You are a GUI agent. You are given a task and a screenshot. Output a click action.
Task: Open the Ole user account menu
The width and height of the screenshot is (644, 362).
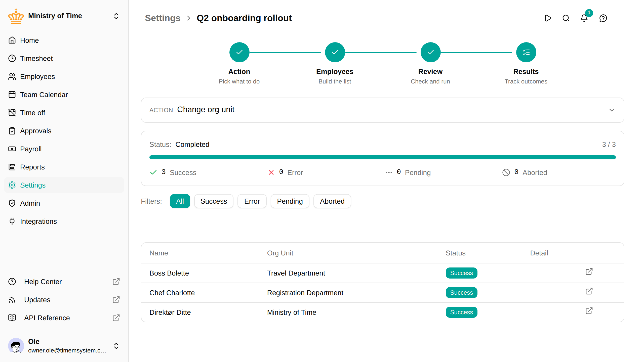tap(116, 346)
